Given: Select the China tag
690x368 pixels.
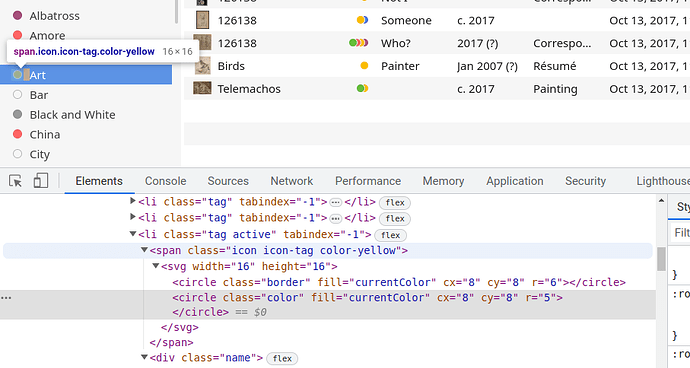Looking at the screenshot, I should [x=44, y=135].
